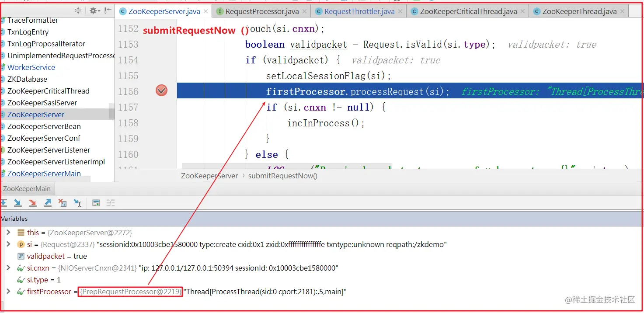The width and height of the screenshot is (644, 313).
Task: Expand the 'this' variable node
Action: (8, 233)
